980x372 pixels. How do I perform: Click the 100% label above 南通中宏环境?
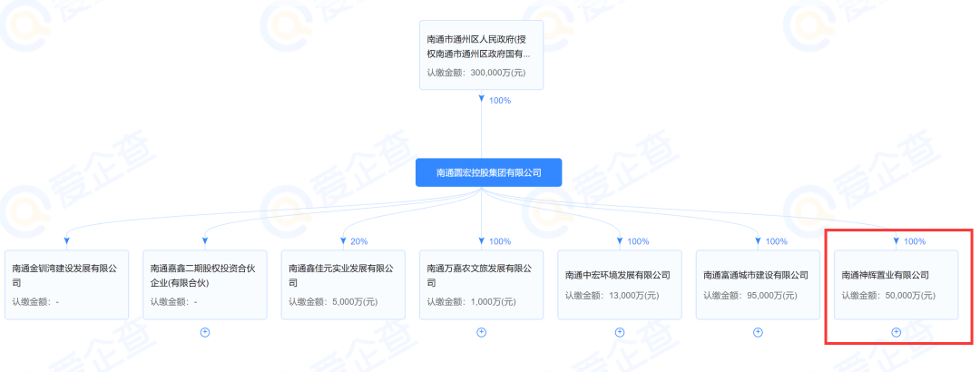(638, 241)
